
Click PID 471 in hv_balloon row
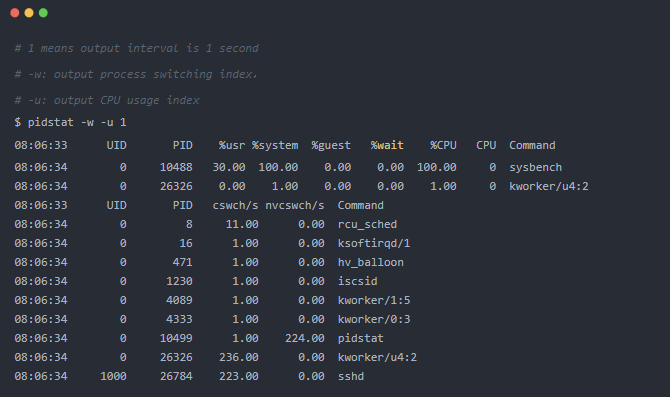click(182, 262)
